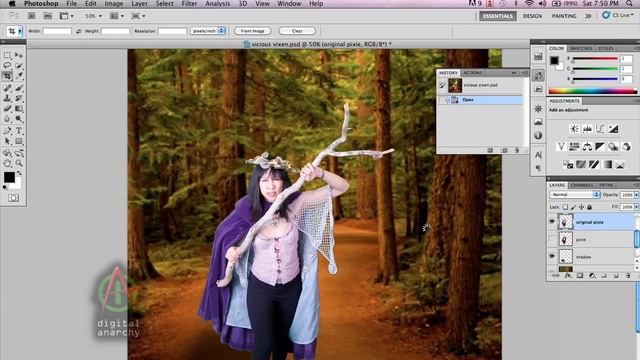The width and height of the screenshot is (640, 360).
Task: Switch to the Channels tab
Action: click(582, 185)
